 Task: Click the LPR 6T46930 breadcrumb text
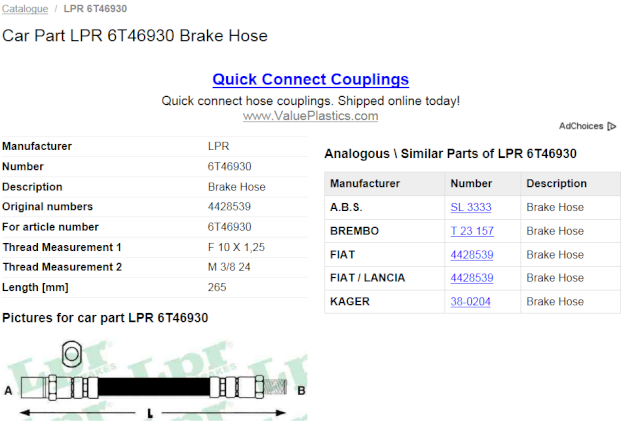pos(95,9)
